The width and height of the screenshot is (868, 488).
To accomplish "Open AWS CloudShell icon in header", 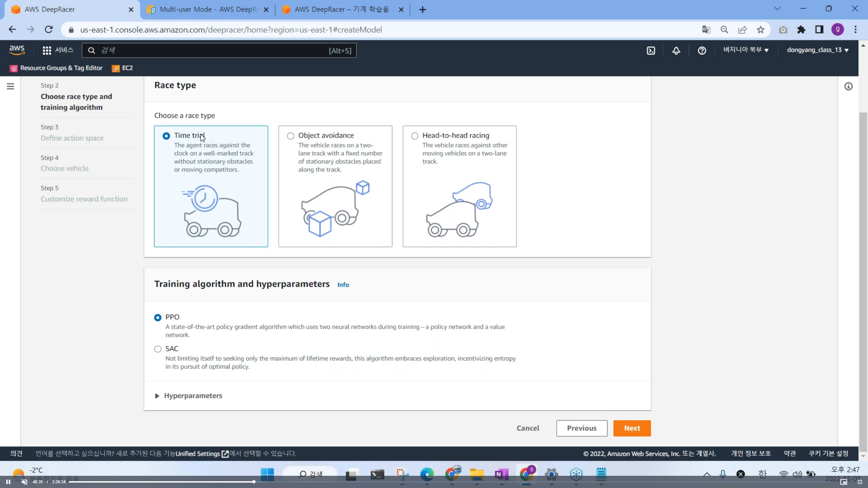I will [x=651, y=50].
